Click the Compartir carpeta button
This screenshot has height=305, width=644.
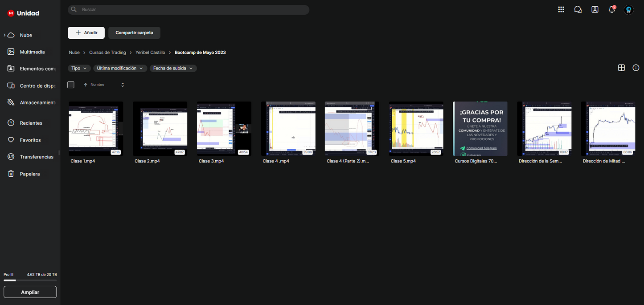134,33
